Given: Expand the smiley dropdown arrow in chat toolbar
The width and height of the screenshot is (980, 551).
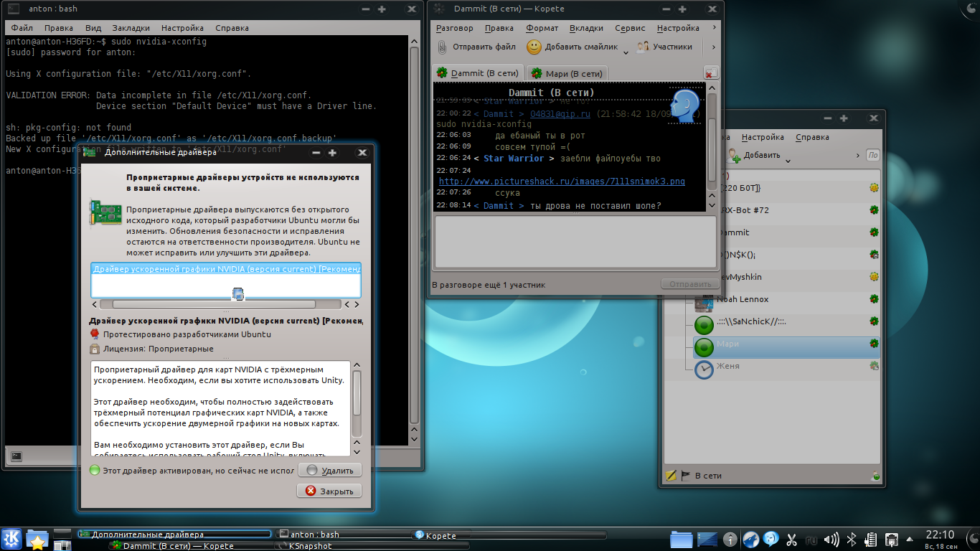Looking at the screenshot, I should pos(626,52).
